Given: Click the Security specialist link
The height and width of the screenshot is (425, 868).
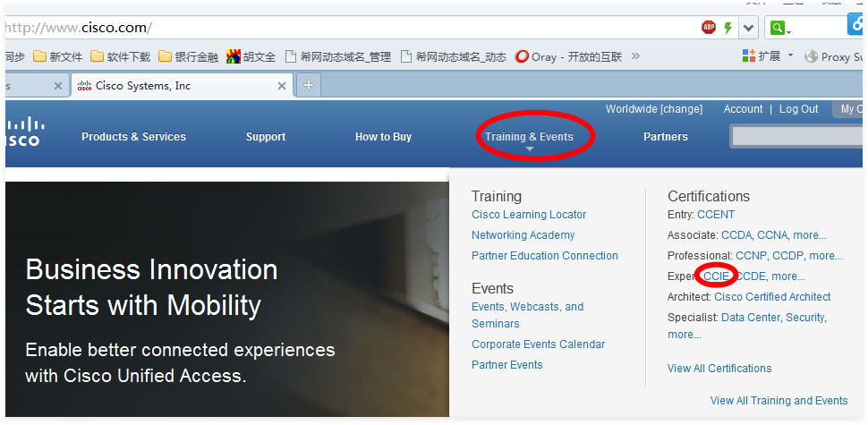Looking at the screenshot, I should (x=805, y=318).
